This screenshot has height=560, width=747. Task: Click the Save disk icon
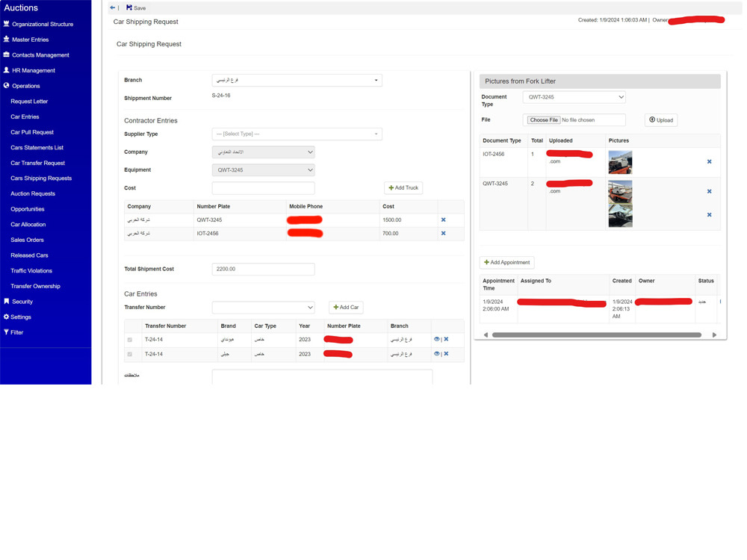pos(129,7)
